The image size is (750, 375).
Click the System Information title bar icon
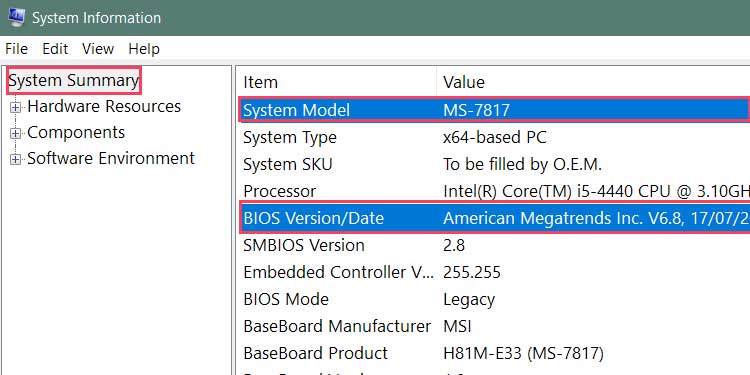pos(16,18)
